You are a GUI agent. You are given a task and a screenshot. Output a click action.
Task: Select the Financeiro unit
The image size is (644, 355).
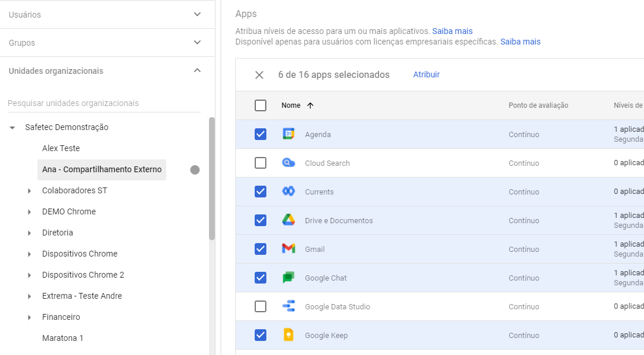tap(61, 317)
